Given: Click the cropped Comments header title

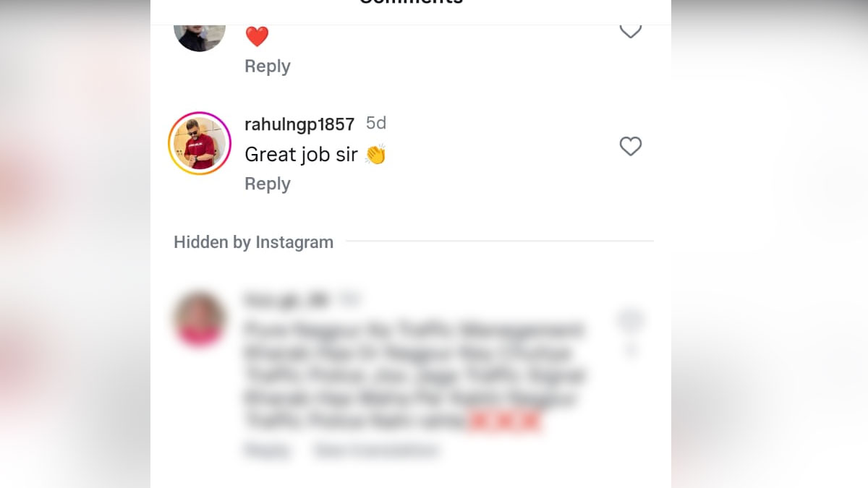Looking at the screenshot, I should (411, 2).
